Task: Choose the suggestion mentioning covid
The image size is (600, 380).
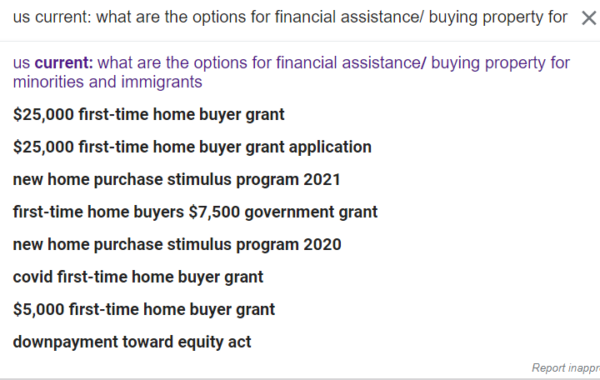Action: [x=138, y=277]
